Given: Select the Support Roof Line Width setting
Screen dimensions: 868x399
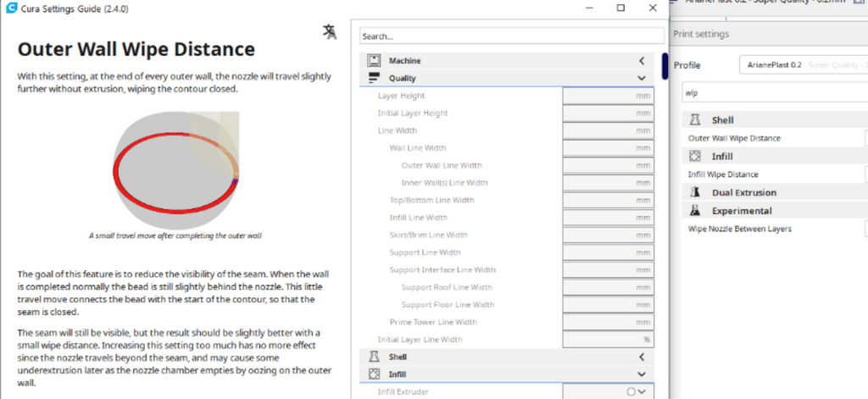Looking at the screenshot, I should (x=447, y=287).
